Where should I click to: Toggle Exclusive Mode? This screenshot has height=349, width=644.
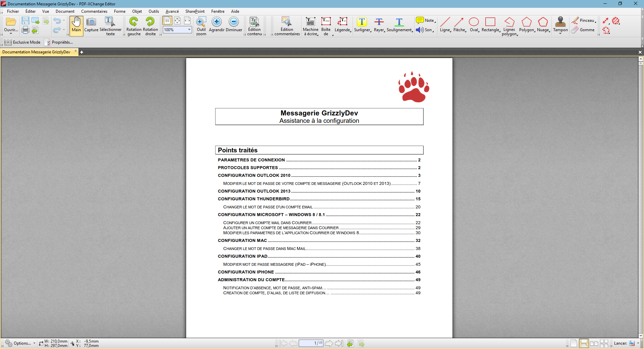pos(22,42)
